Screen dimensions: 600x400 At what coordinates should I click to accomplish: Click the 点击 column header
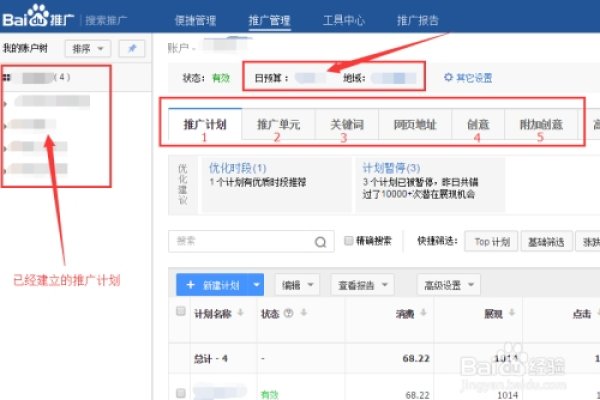(582, 313)
